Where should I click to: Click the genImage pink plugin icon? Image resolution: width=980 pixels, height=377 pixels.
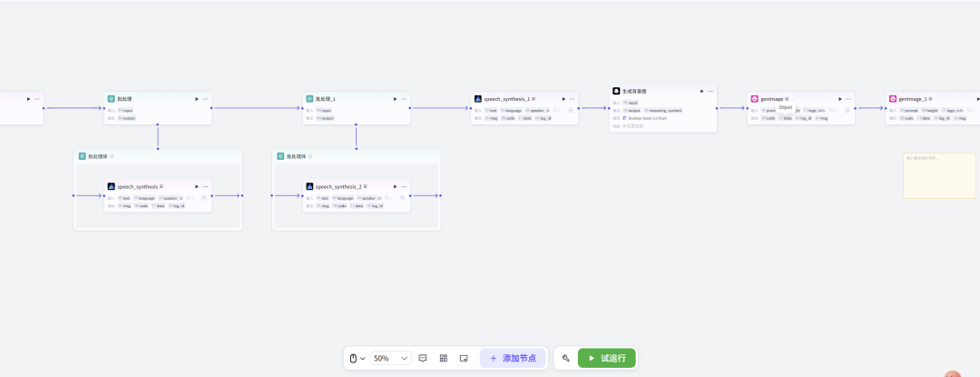[x=754, y=99]
